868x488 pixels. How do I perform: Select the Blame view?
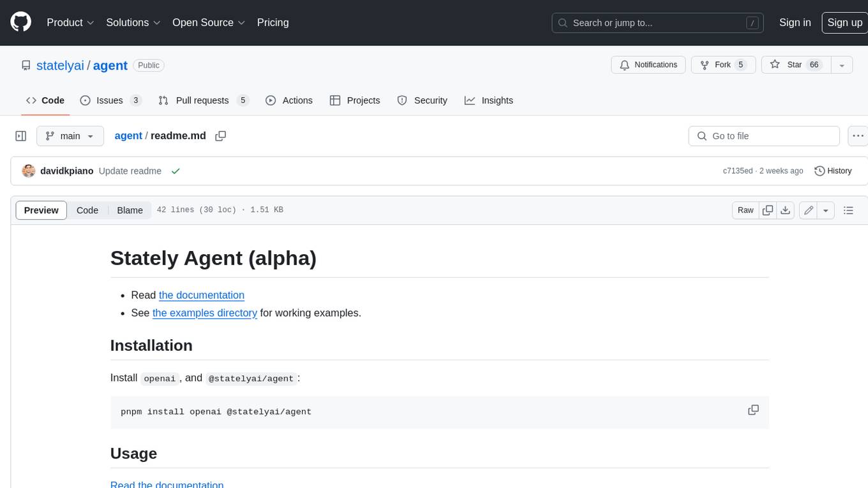130,210
